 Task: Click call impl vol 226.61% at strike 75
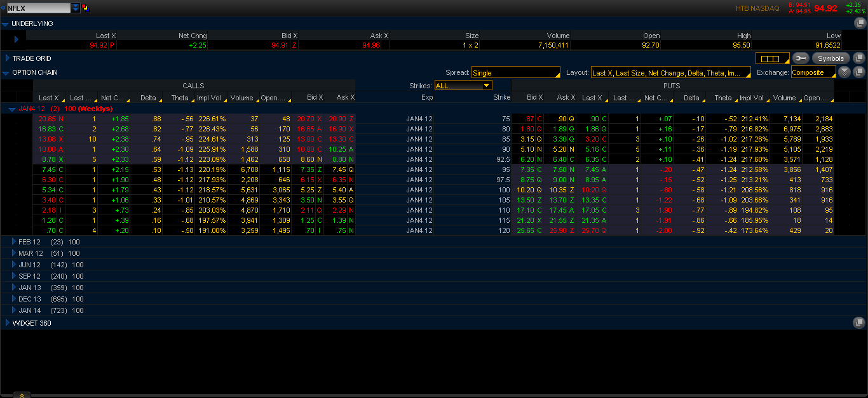click(211, 119)
